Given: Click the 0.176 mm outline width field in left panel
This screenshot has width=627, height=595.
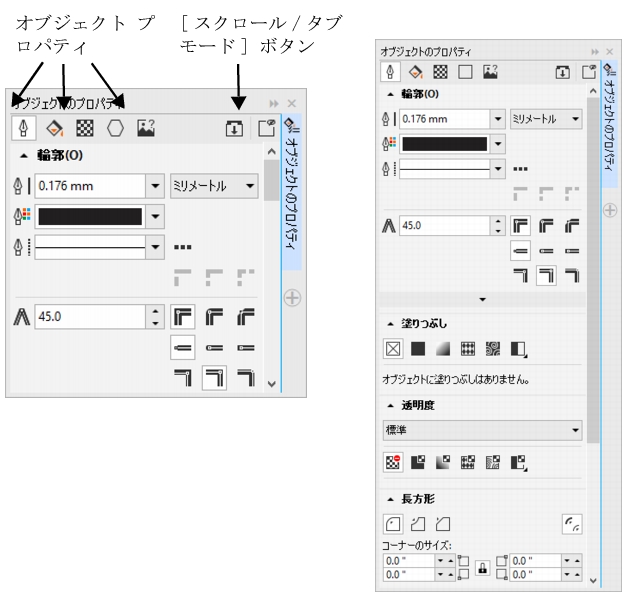Looking at the screenshot, I should 88,186.
